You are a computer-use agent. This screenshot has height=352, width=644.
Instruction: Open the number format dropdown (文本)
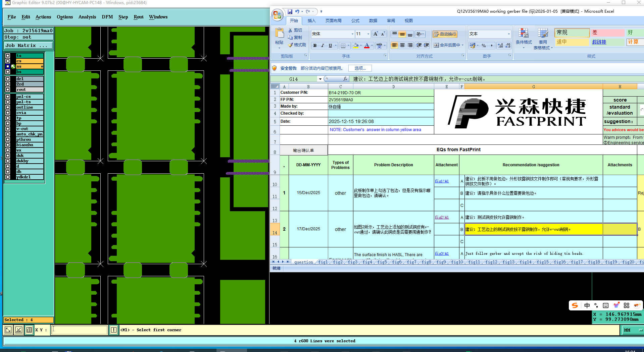[x=509, y=34]
